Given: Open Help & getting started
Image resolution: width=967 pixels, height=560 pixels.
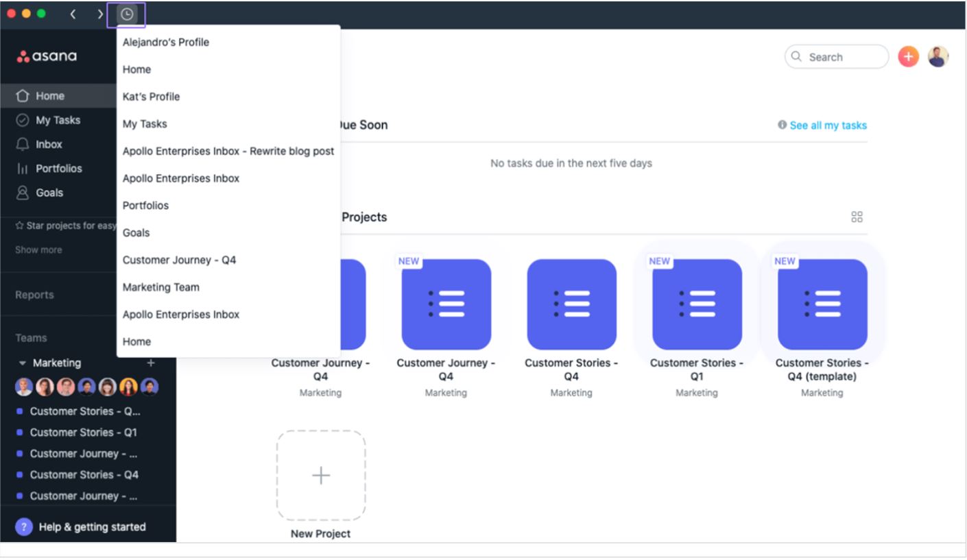Looking at the screenshot, I should 80,526.
